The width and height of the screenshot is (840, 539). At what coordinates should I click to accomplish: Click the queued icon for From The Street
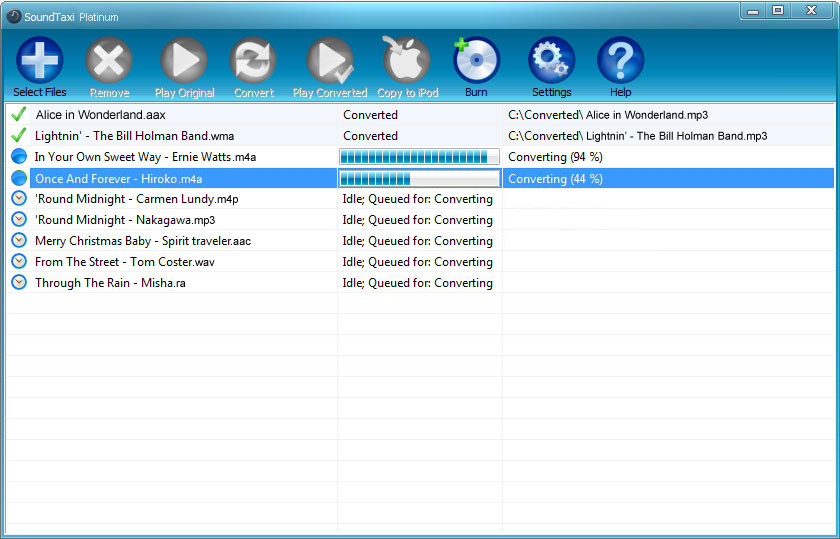point(19,261)
